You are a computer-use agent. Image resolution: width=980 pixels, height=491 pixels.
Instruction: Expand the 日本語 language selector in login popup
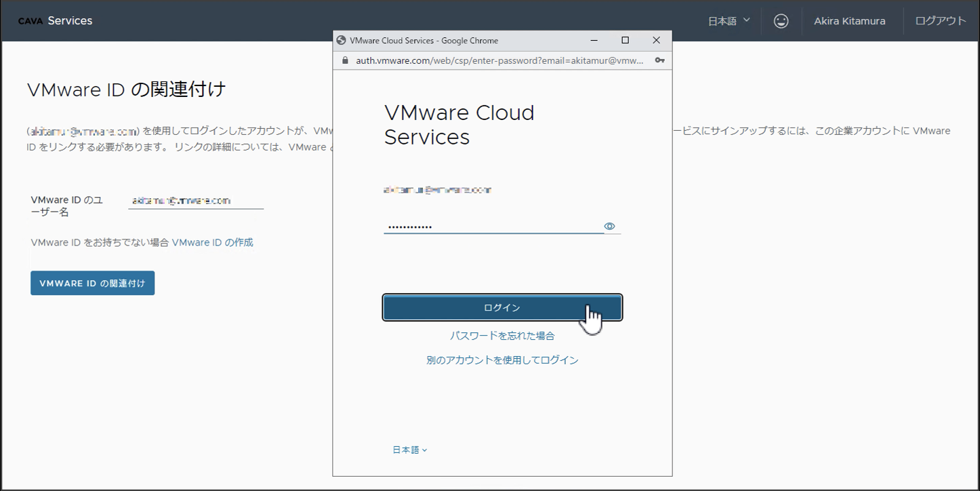coord(409,450)
